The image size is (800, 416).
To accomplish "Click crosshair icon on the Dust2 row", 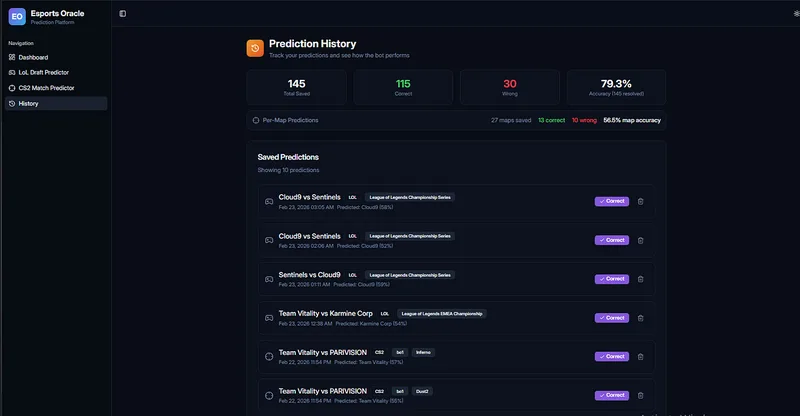I will coord(269,396).
